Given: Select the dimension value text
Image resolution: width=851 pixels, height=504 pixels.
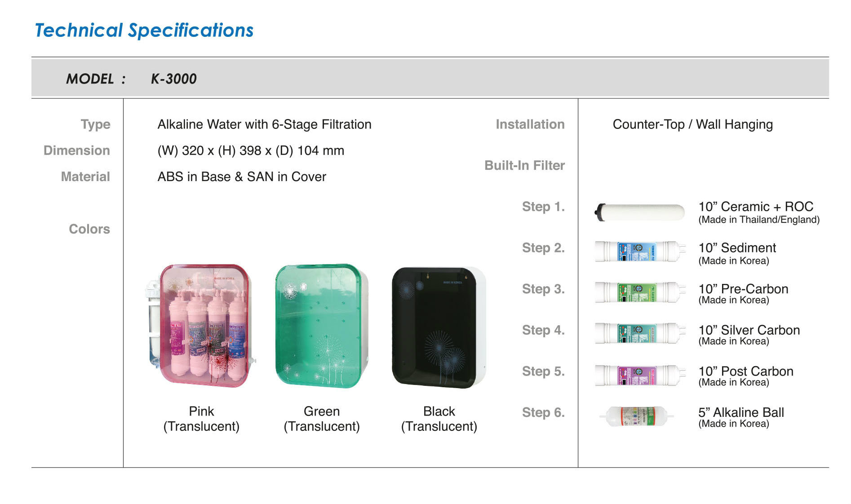Looking at the screenshot, I should coord(251,150).
